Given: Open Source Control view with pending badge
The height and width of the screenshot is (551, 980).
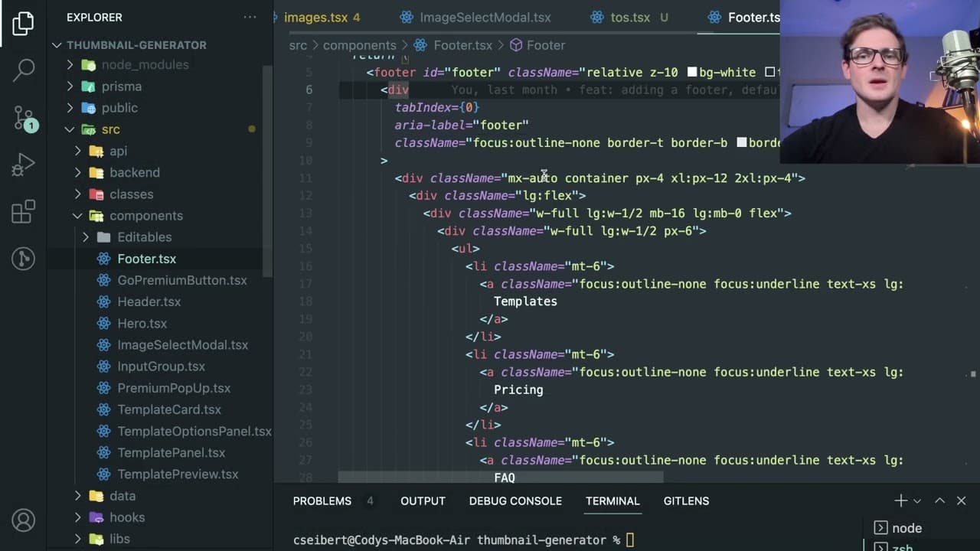Looking at the screenshot, I should pos(24,117).
